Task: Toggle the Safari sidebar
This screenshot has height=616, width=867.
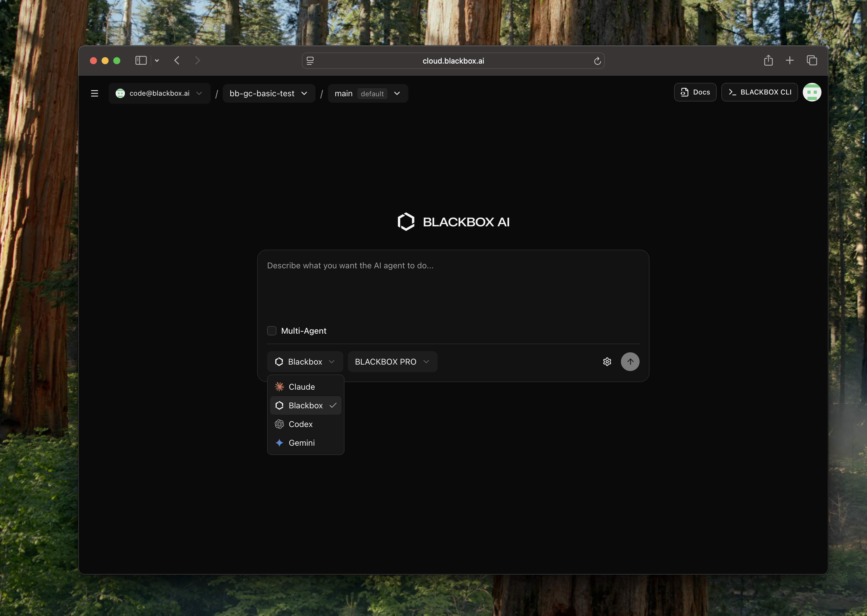Action: pos(141,60)
